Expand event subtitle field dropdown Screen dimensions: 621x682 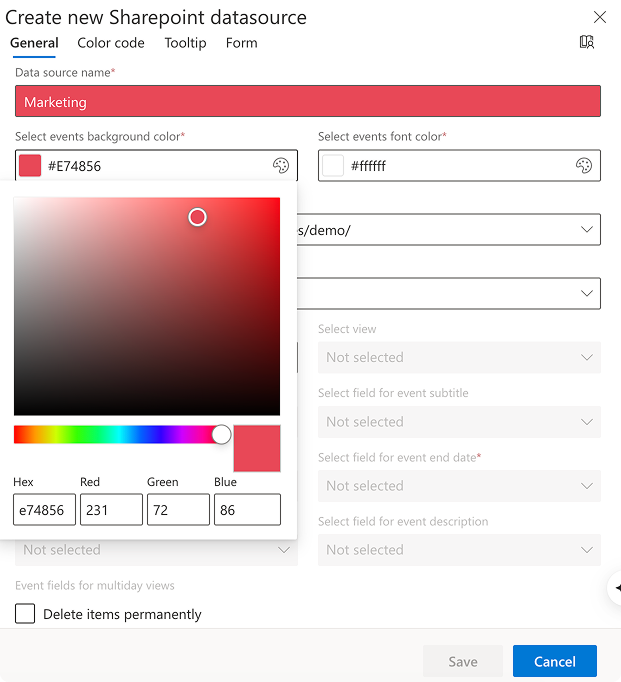coord(460,422)
